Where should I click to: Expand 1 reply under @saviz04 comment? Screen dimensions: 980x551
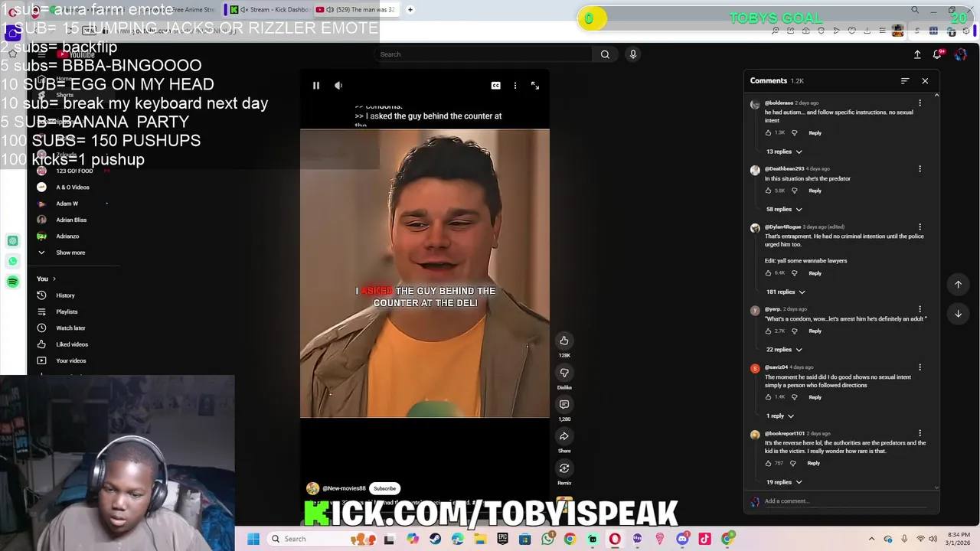tap(780, 416)
